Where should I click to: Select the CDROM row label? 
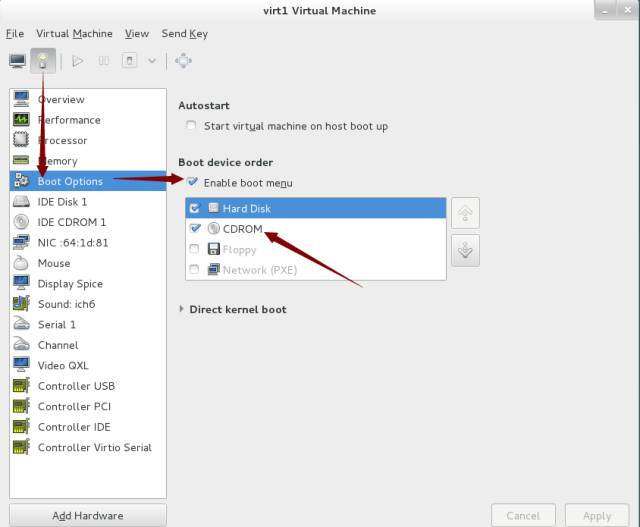tap(242, 229)
